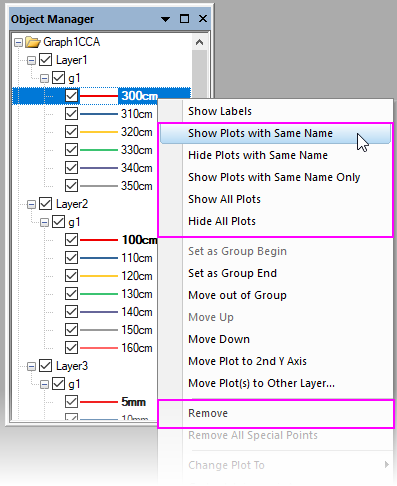
Task: Click the Graph1CCA folder icon
Action: (33, 42)
